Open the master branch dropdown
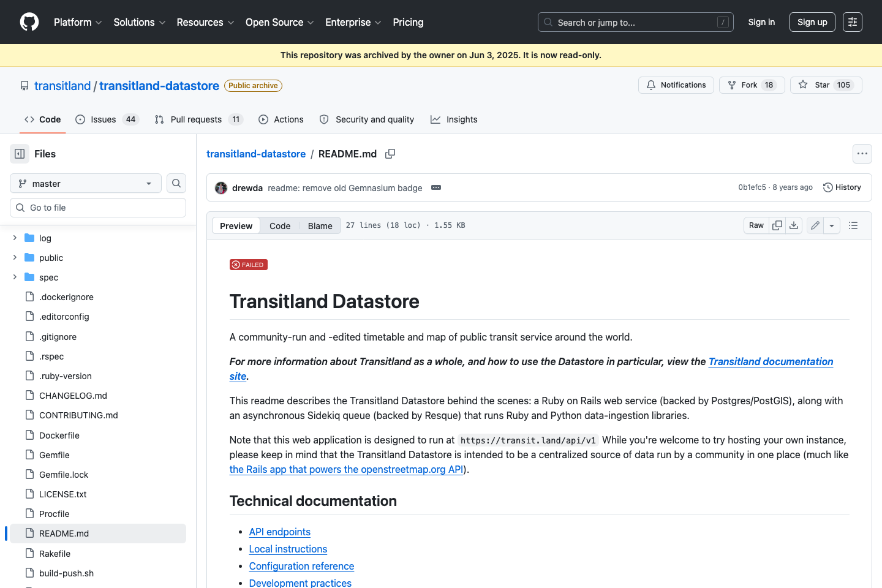Viewport: 882px width, 588px height. point(85,183)
